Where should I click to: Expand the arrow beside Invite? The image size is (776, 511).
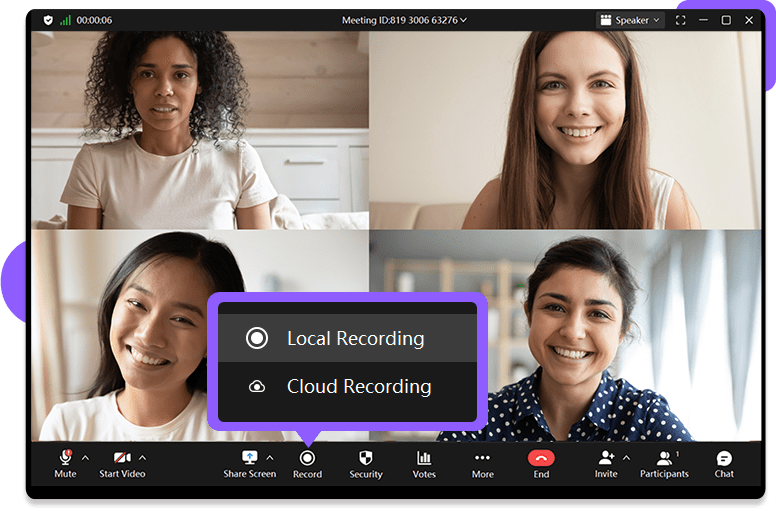(x=626, y=458)
